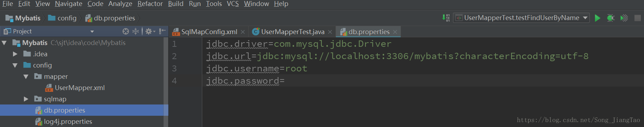Image resolution: width=644 pixels, height=127 pixels.
Task: Open run configuration dropdown UserMapperTest.testFindUserByName
Action: [521, 18]
